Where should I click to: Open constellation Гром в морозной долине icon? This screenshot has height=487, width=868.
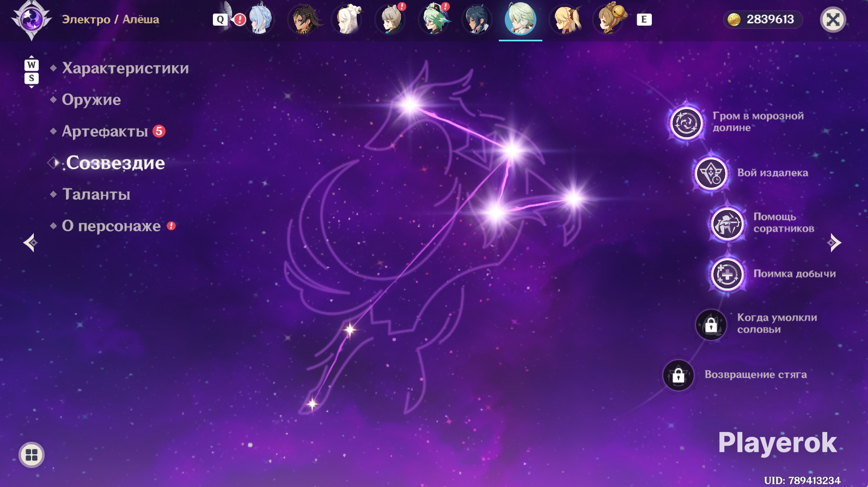[x=686, y=122]
